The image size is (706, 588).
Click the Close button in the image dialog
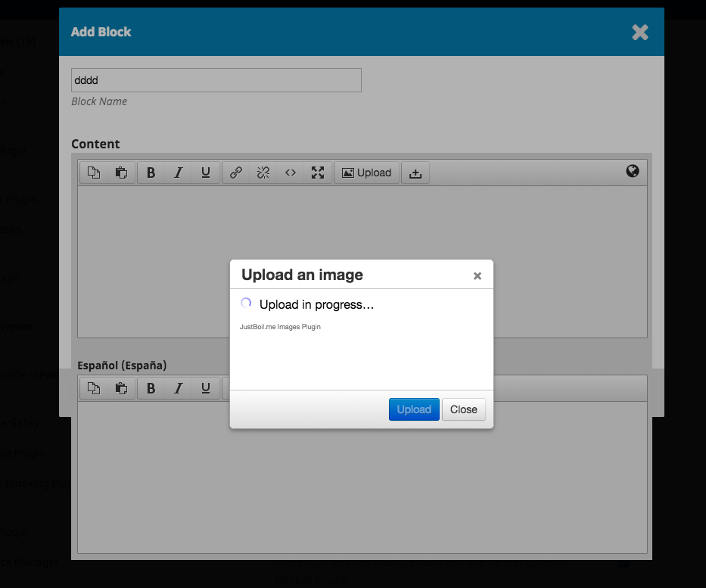point(463,409)
